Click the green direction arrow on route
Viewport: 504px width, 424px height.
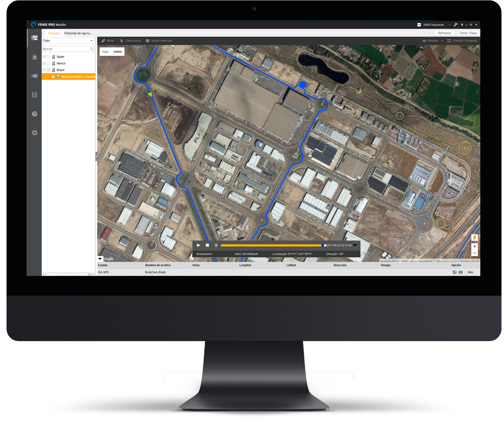click(150, 94)
